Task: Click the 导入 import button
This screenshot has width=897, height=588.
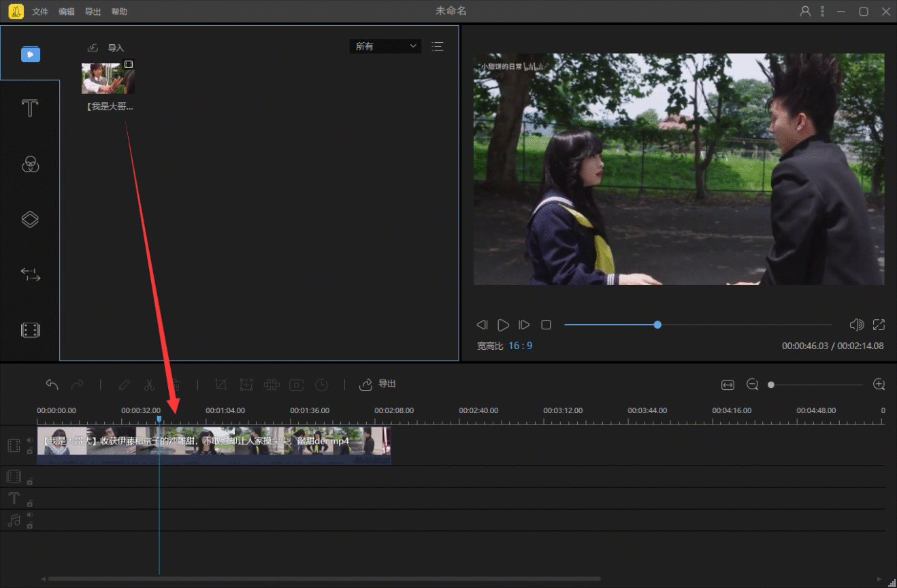Action: pos(107,48)
